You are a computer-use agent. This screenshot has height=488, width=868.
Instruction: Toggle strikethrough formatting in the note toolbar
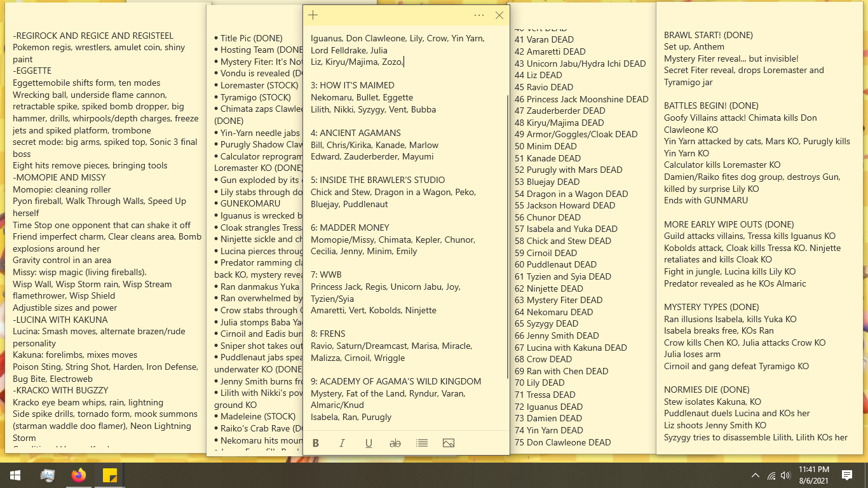pyautogui.click(x=395, y=443)
